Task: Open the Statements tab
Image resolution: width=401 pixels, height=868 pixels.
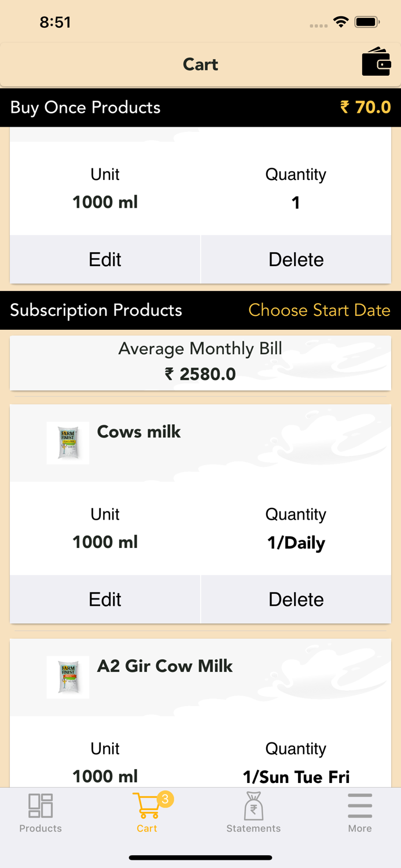Action: (x=253, y=812)
